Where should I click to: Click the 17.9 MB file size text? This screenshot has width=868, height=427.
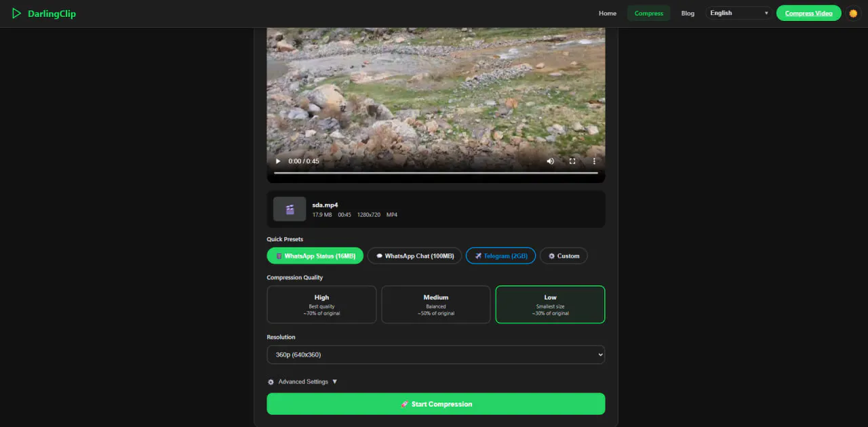pos(322,215)
